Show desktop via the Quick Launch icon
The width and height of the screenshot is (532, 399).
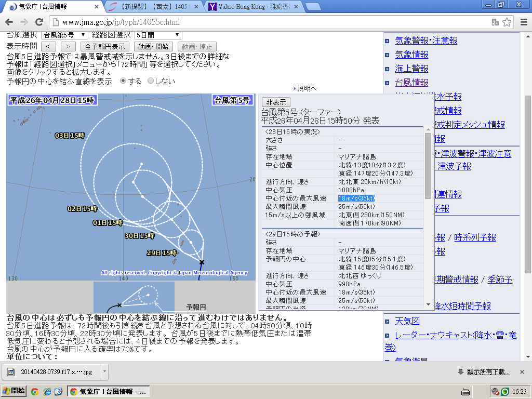pyautogui.click(x=58, y=391)
